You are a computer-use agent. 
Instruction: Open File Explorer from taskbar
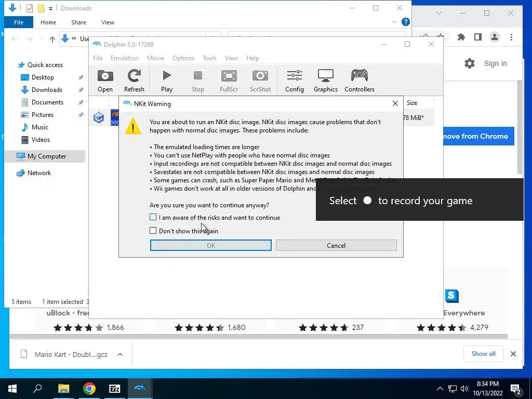[63, 389]
